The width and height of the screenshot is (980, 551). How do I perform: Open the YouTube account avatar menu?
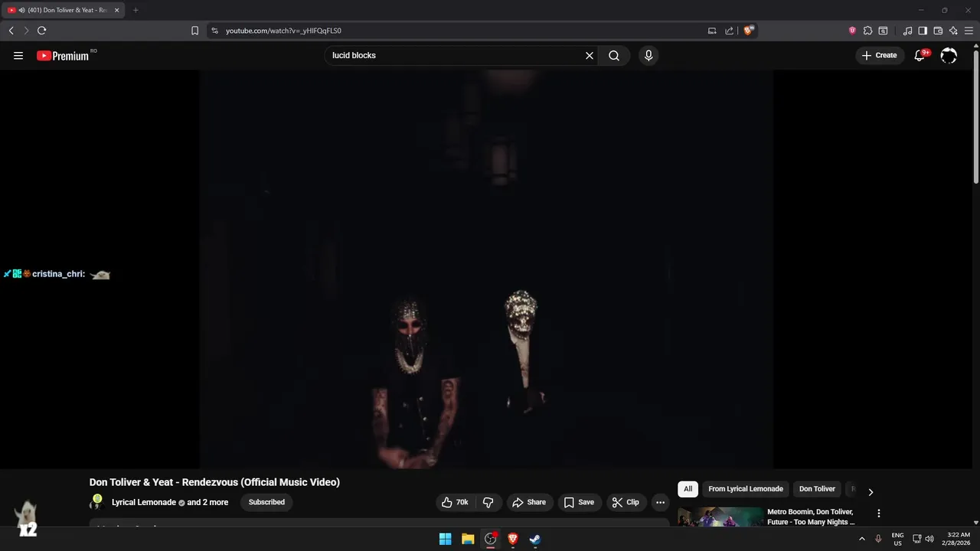(x=949, y=55)
